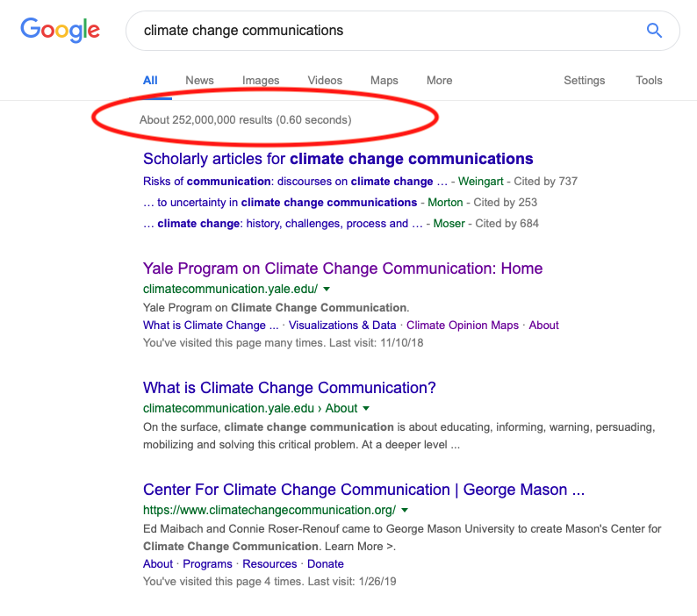
Task: Go to the Maps tab
Action: point(384,81)
